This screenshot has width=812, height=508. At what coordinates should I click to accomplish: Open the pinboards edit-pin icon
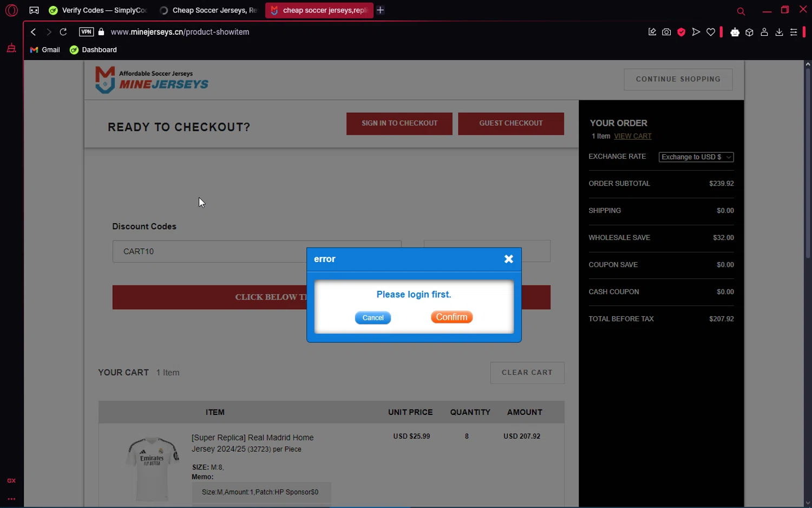point(652,32)
